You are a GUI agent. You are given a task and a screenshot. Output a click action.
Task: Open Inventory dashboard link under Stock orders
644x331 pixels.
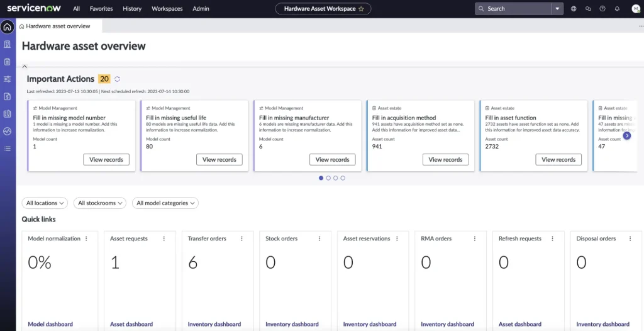(x=292, y=325)
